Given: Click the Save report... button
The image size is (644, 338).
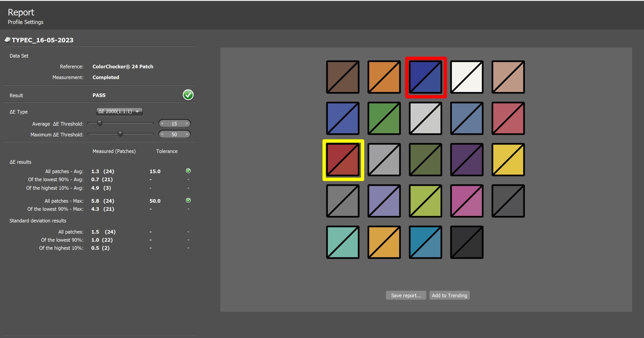Looking at the screenshot, I should [x=406, y=295].
